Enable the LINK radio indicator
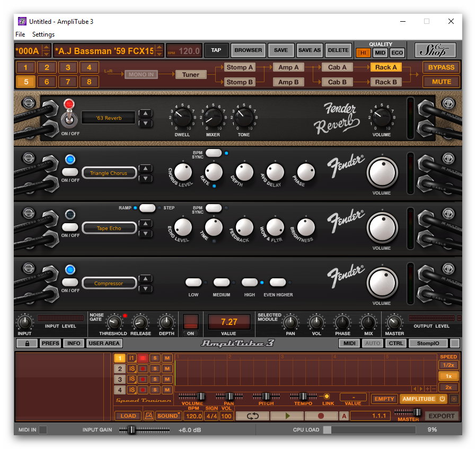The height and width of the screenshot is (449, 476). (x=327, y=396)
